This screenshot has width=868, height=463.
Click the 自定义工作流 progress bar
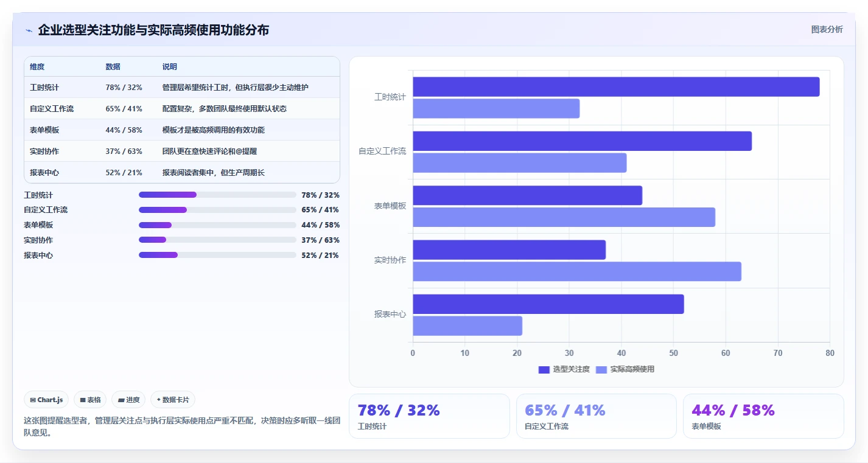[217, 210]
